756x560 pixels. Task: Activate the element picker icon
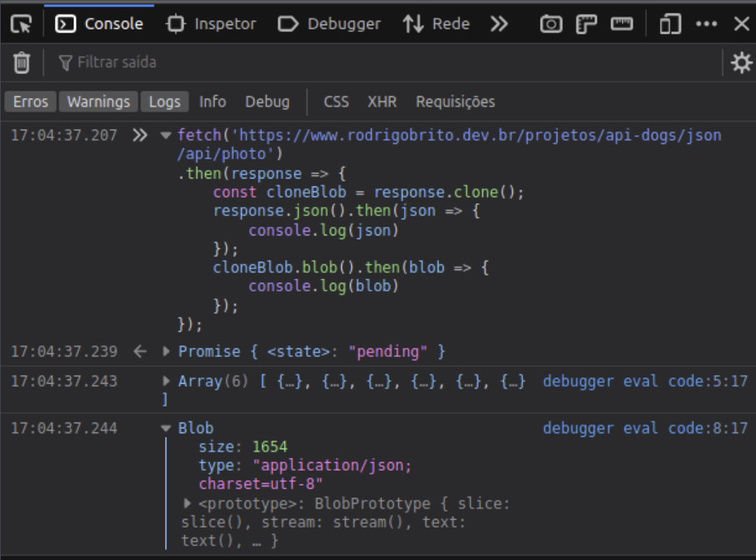click(x=22, y=24)
